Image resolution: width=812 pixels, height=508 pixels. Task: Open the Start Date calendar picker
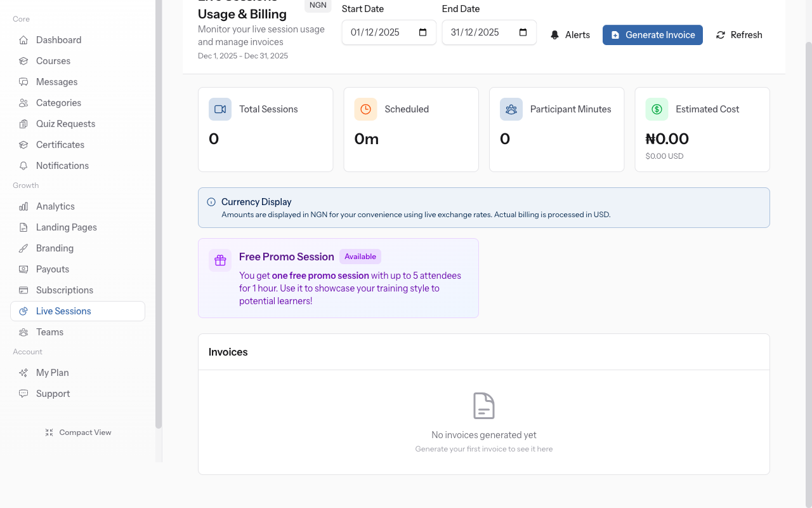(x=423, y=32)
